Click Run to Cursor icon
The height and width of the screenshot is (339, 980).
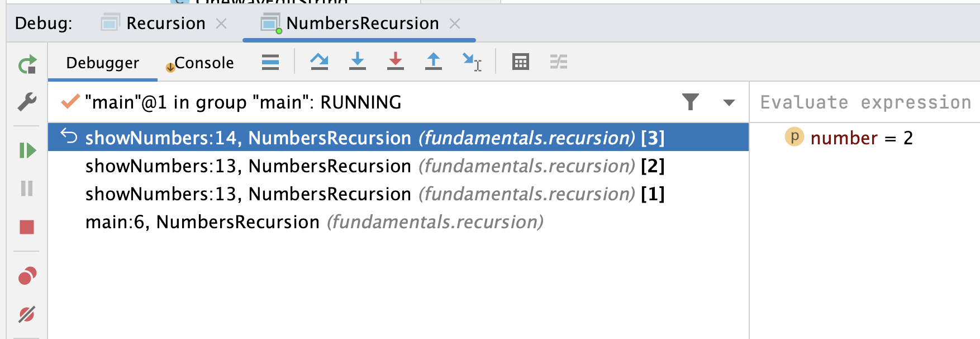472,62
